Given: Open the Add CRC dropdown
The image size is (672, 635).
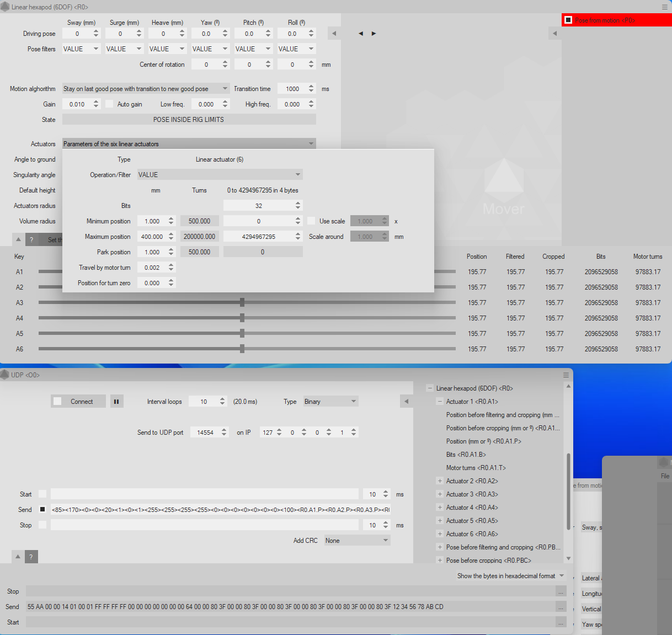Looking at the screenshot, I should click(356, 540).
